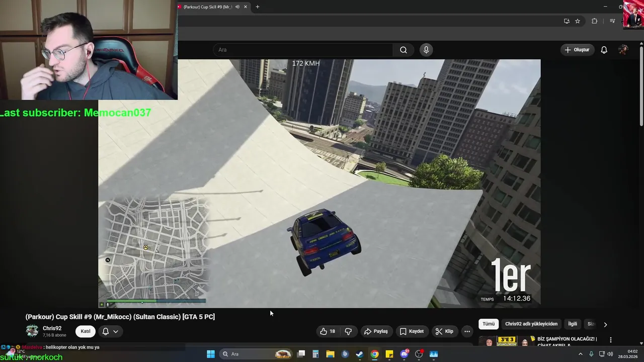Screen dimensions: 644x362
Task: Click the Windows taskbar Ara search box
Action: click(x=257, y=354)
